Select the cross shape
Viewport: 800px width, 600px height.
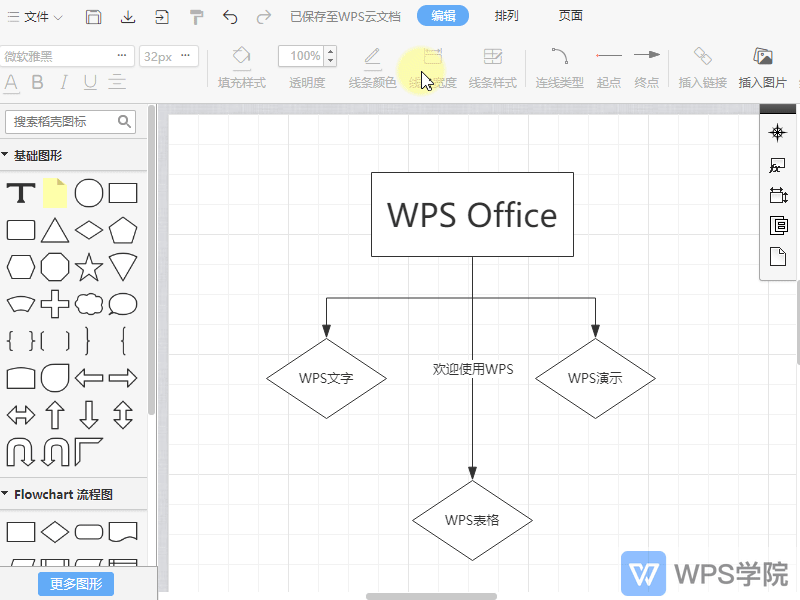pos(55,304)
